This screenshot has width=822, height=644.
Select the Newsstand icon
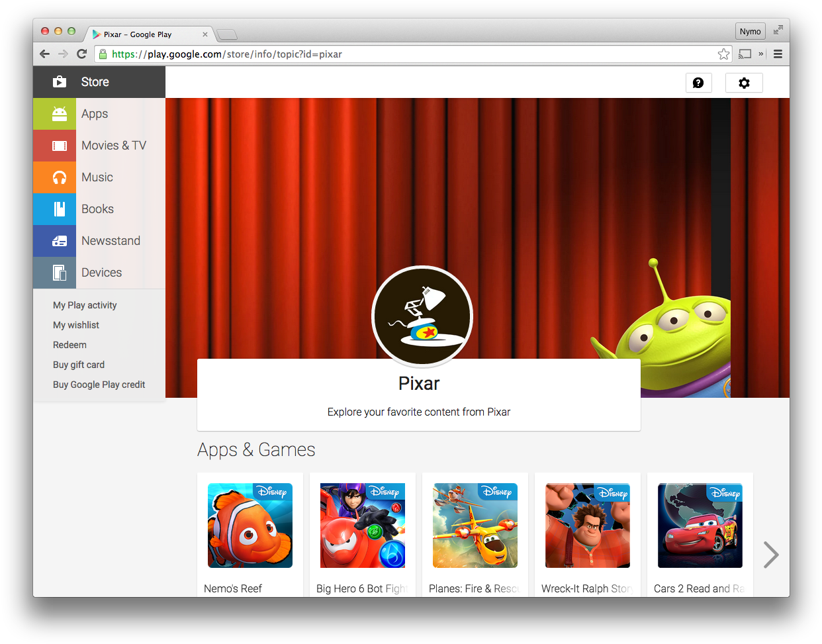pyautogui.click(x=55, y=241)
